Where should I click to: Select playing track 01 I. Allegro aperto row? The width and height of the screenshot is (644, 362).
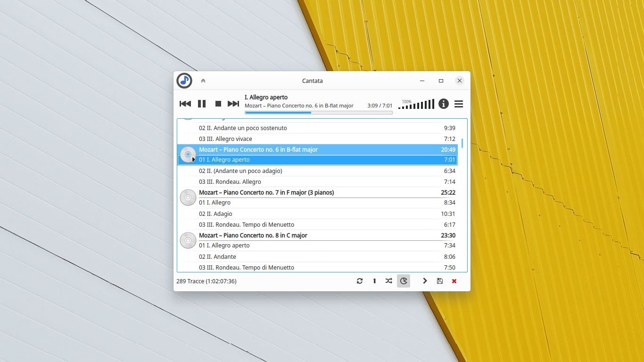317,160
